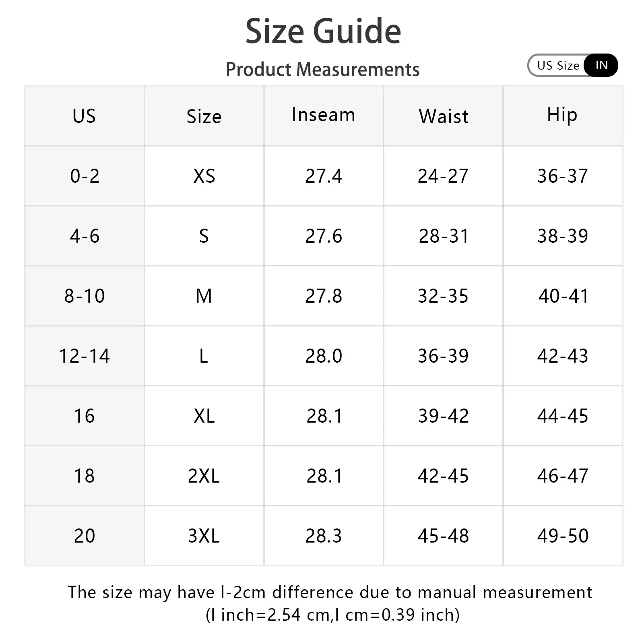Switch the unit toggle to IN
The height and width of the screenshot is (644, 644).
[x=601, y=65]
